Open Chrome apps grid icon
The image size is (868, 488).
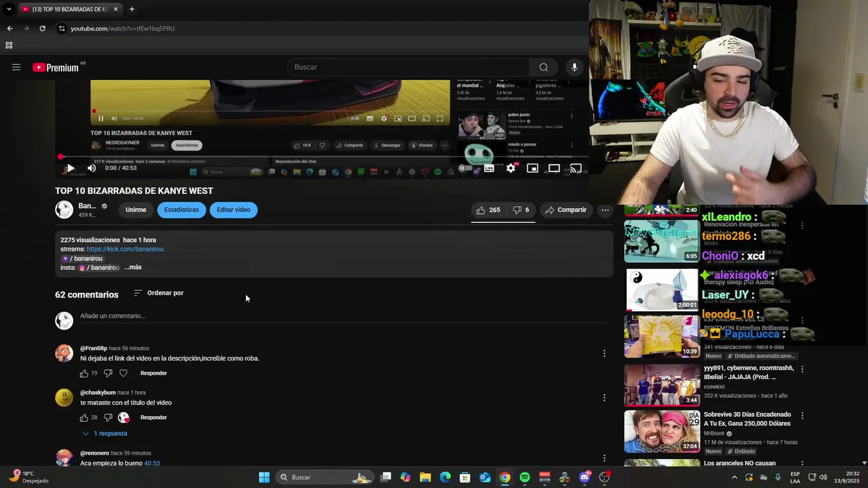coord(9,45)
